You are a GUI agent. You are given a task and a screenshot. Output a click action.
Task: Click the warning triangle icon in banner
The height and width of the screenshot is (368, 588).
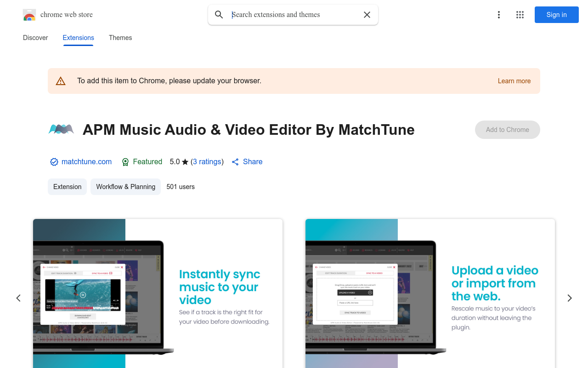tap(61, 81)
